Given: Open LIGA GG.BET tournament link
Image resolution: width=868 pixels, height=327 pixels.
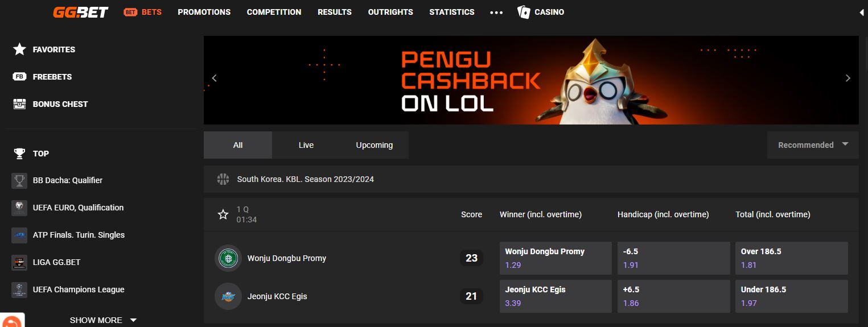Looking at the screenshot, I should coord(56,262).
